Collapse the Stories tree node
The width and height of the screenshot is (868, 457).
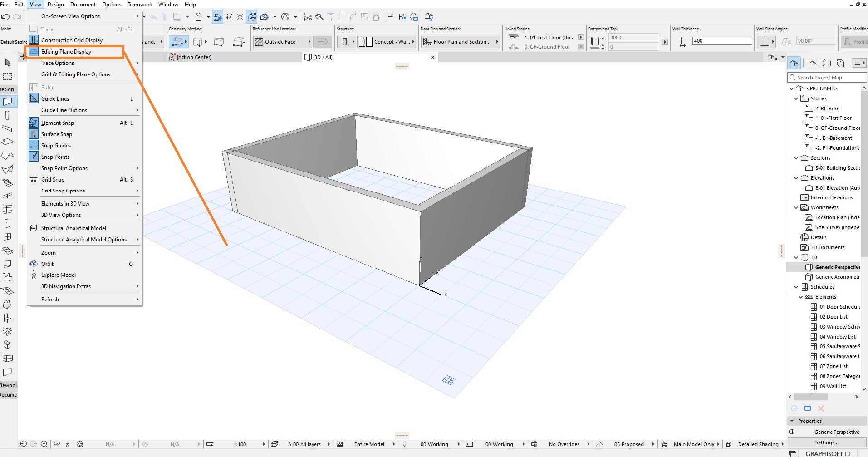796,98
